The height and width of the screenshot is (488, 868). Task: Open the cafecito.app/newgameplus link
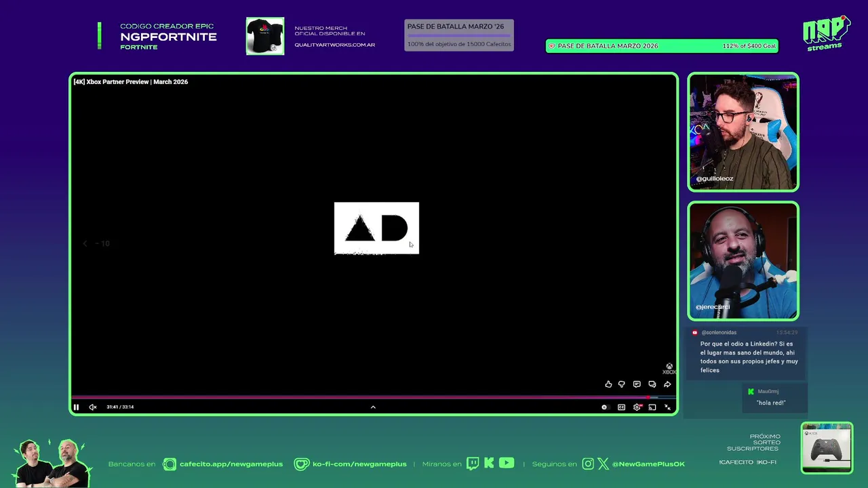231,464
